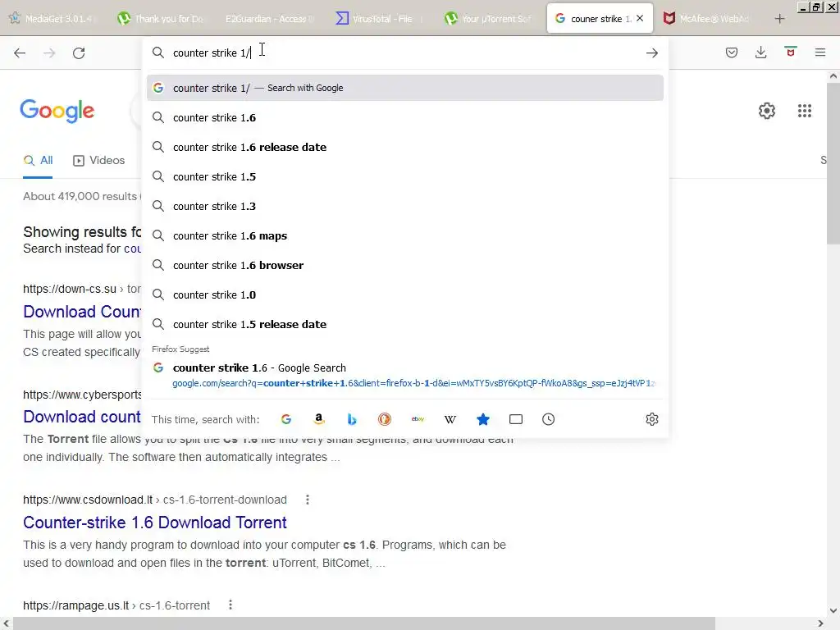Reload the current page
Image resolution: width=840 pixels, height=630 pixels.
(79, 52)
